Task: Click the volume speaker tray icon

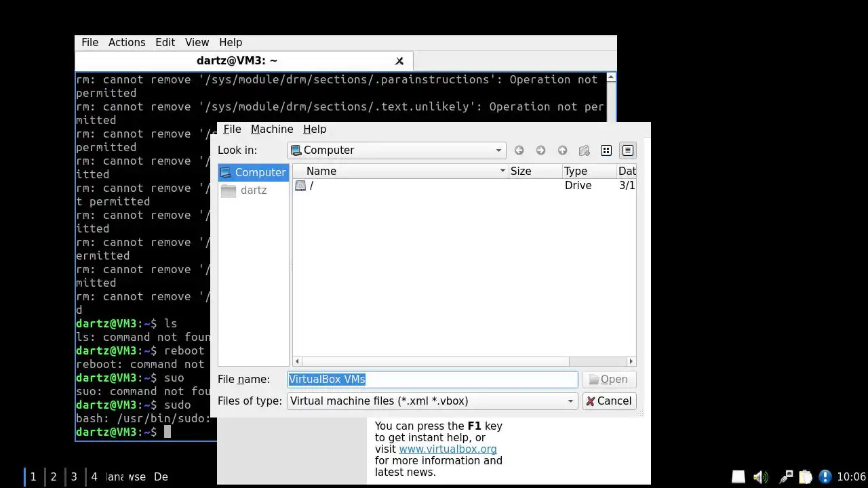Action: click(x=761, y=477)
